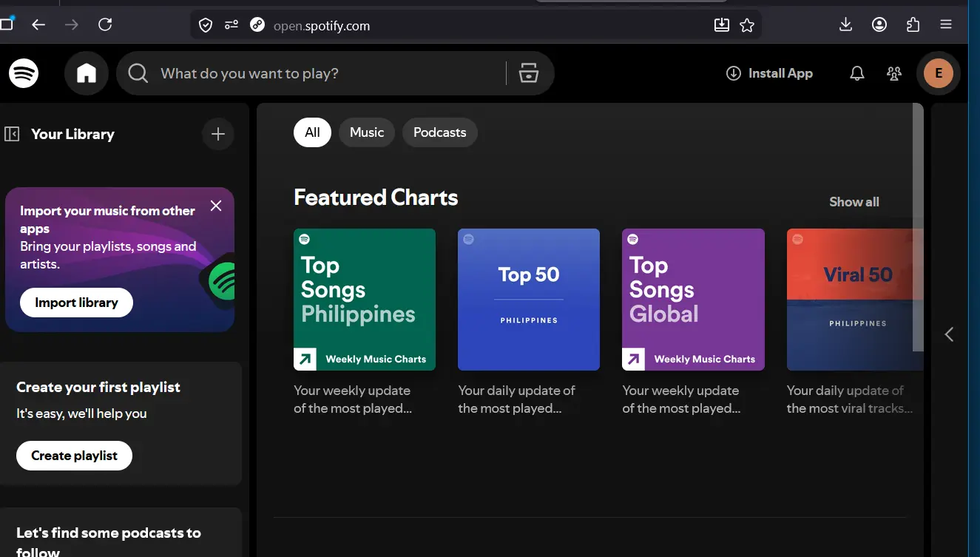The image size is (980, 557).
Task: Open browser extensions puzzle icon
Action: pyautogui.click(x=913, y=24)
